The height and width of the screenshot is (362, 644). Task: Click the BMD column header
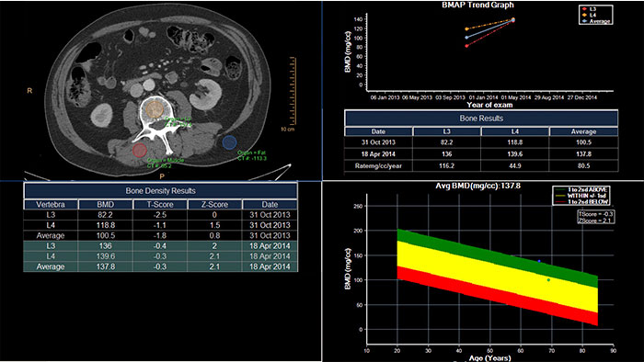pos(106,204)
